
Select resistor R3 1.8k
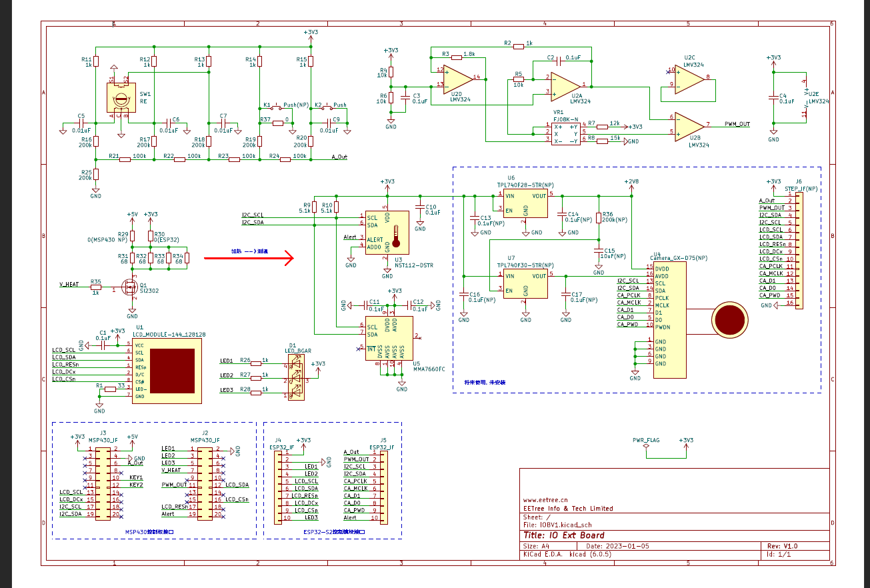tap(457, 58)
